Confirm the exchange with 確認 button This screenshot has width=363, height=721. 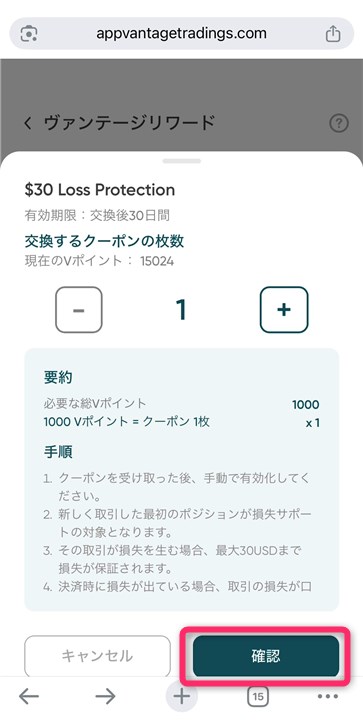[266, 656]
